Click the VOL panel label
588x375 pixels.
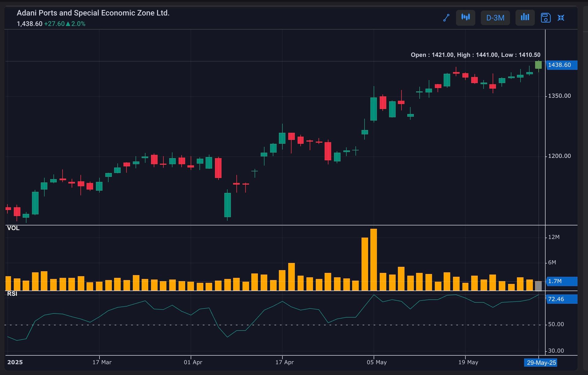tap(13, 228)
